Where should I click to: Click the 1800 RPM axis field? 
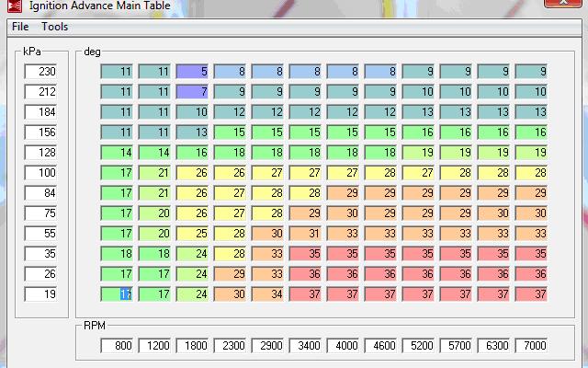click(192, 346)
